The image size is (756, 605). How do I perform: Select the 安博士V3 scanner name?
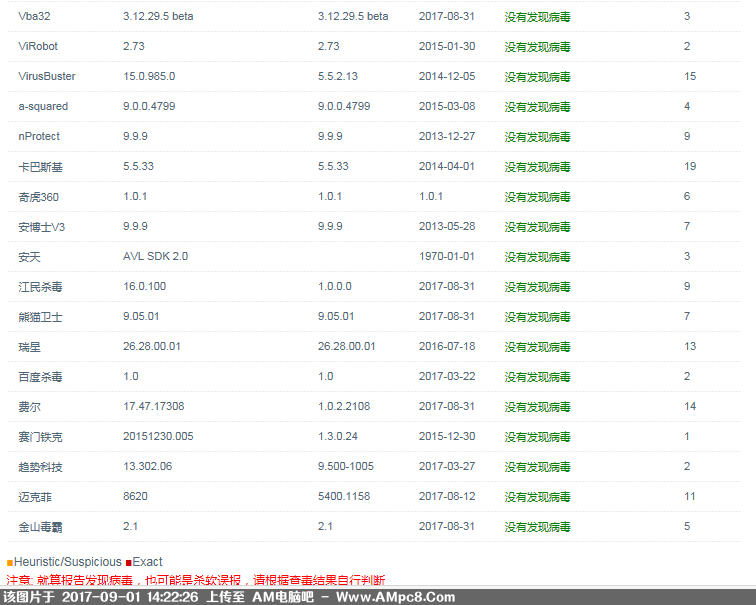(41, 227)
